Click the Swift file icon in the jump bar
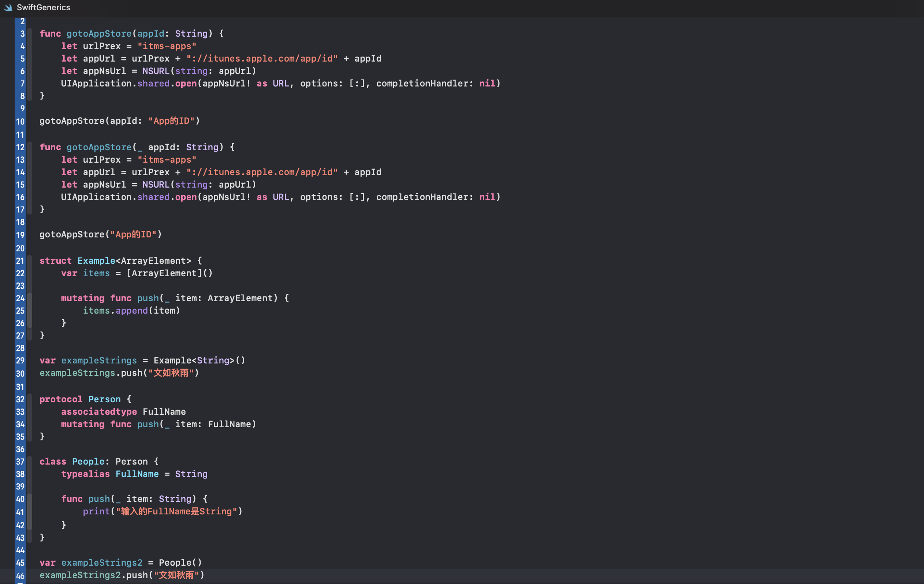The height and width of the screenshot is (584, 924). click(x=8, y=7)
